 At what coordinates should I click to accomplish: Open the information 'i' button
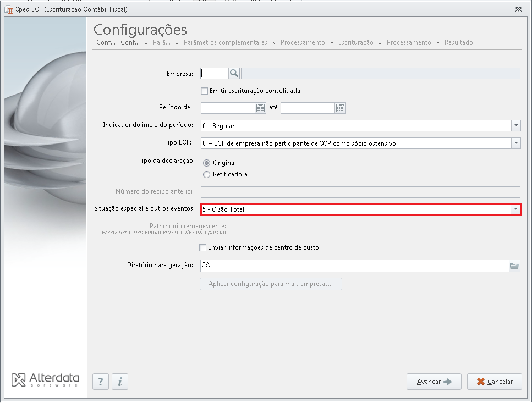tap(120, 382)
